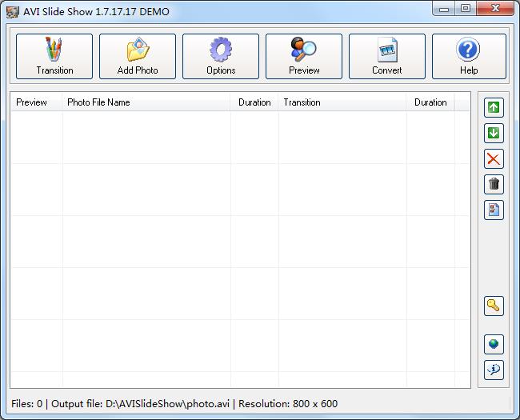Clear list using trash can icon

(494, 185)
